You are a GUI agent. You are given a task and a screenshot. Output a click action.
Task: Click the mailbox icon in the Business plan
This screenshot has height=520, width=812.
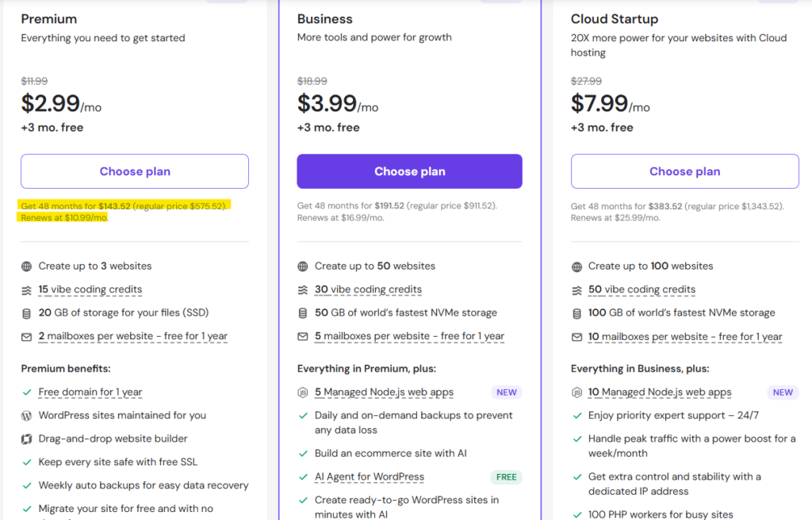pyautogui.click(x=301, y=335)
